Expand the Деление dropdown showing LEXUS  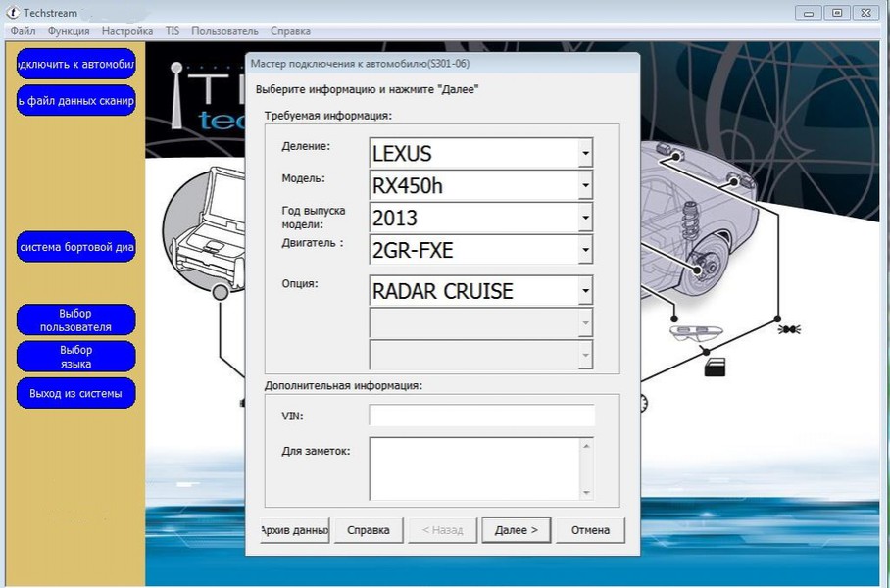coord(585,153)
